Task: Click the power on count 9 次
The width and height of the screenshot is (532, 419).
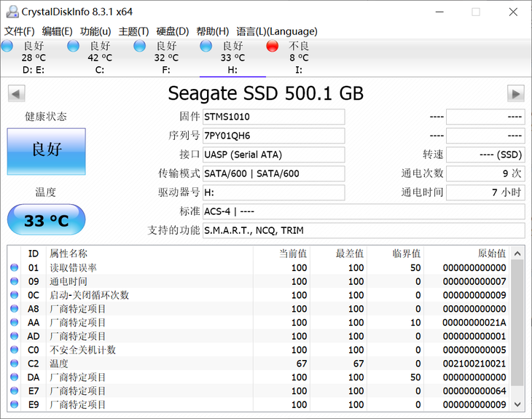Action: pyautogui.click(x=485, y=173)
